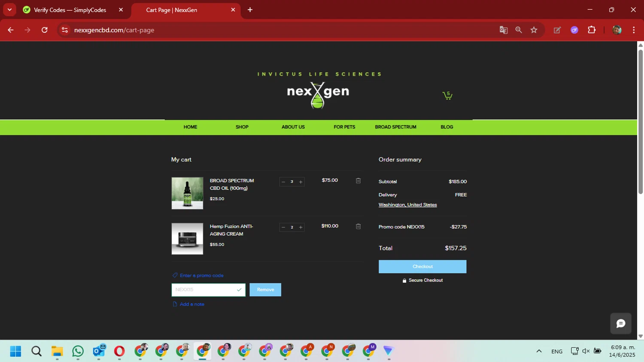Screen dimensions: 644x362
Task: Open ABOUT US page
Action: click(x=293, y=127)
